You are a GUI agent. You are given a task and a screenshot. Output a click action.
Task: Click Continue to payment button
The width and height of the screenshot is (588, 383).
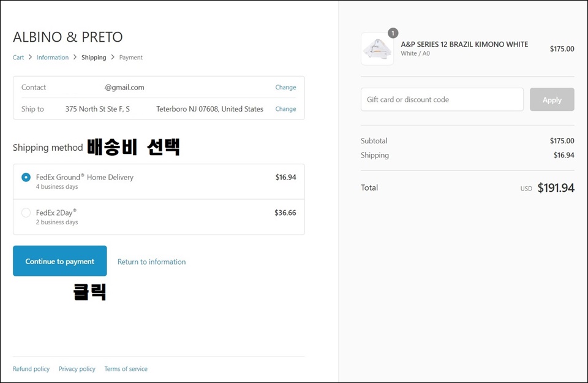pos(59,261)
